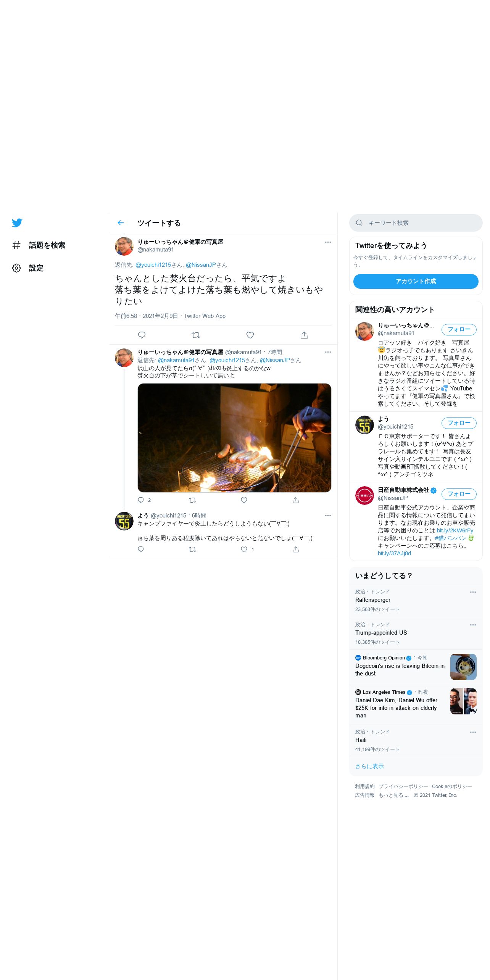Reply to the main tweet by nakamuta91
This screenshot has width=490, height=980.
pyautogui.click(x=142, y=335)
